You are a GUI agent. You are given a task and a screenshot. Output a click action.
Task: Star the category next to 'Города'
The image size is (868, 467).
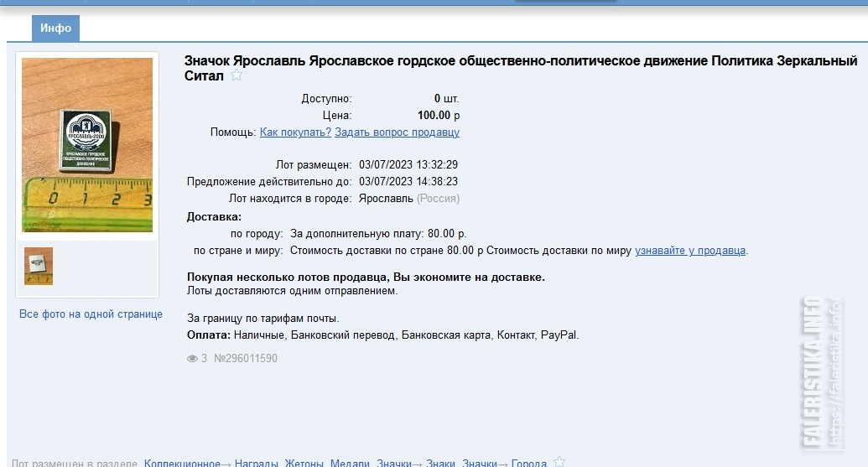click(559, 463)
